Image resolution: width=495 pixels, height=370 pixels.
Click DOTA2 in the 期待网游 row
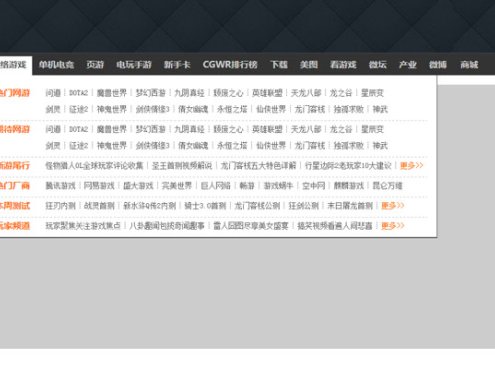coord(78,129)
